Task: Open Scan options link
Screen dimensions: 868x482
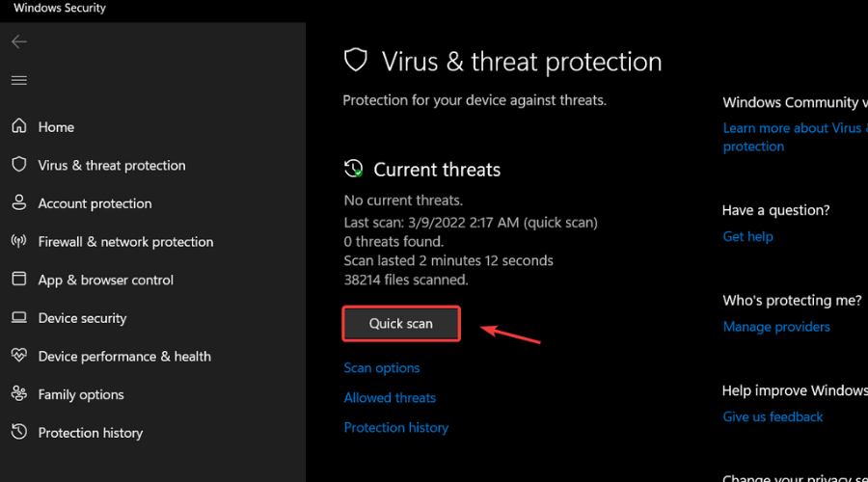Action: [382, 368]
